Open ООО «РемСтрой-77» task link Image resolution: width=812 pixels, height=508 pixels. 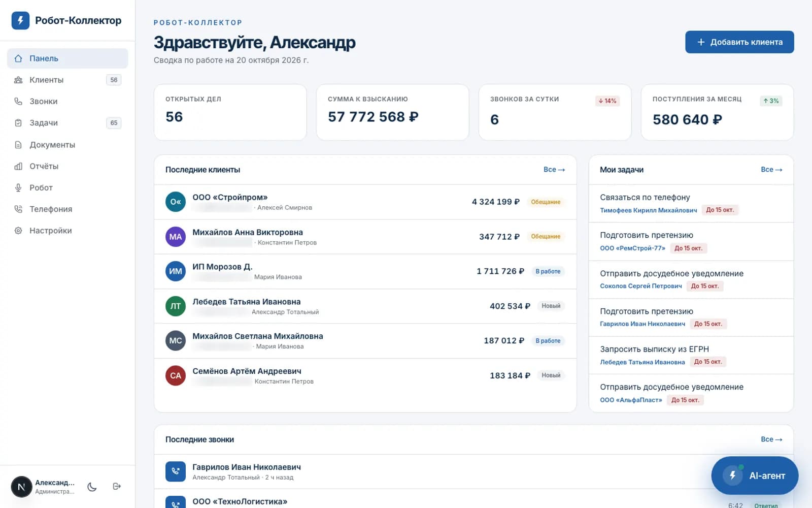pos(632,248)
